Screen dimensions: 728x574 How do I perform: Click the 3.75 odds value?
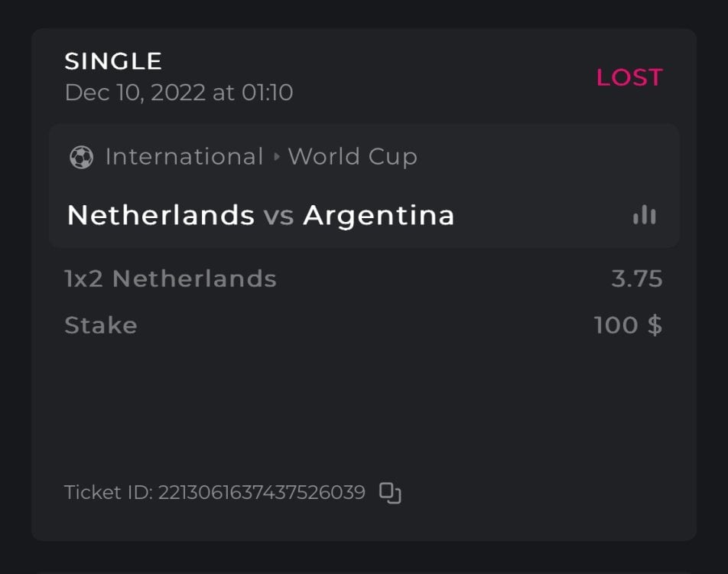[x=636, y=279]
